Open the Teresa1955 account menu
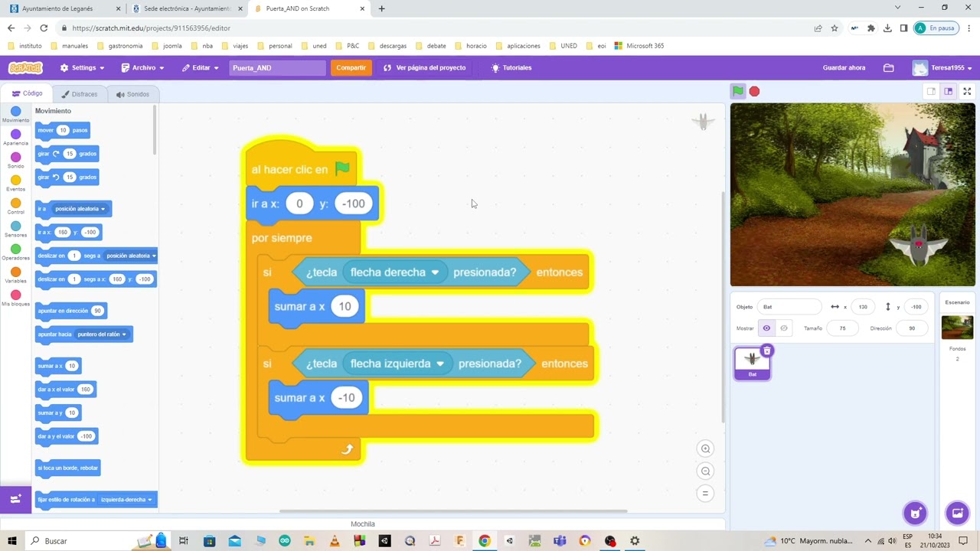 pyautogui.click(x=942, y=67)
